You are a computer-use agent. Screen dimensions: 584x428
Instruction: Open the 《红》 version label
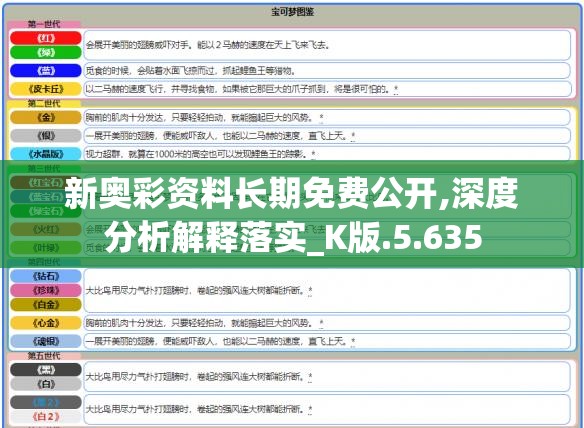(x=46, y=38)
